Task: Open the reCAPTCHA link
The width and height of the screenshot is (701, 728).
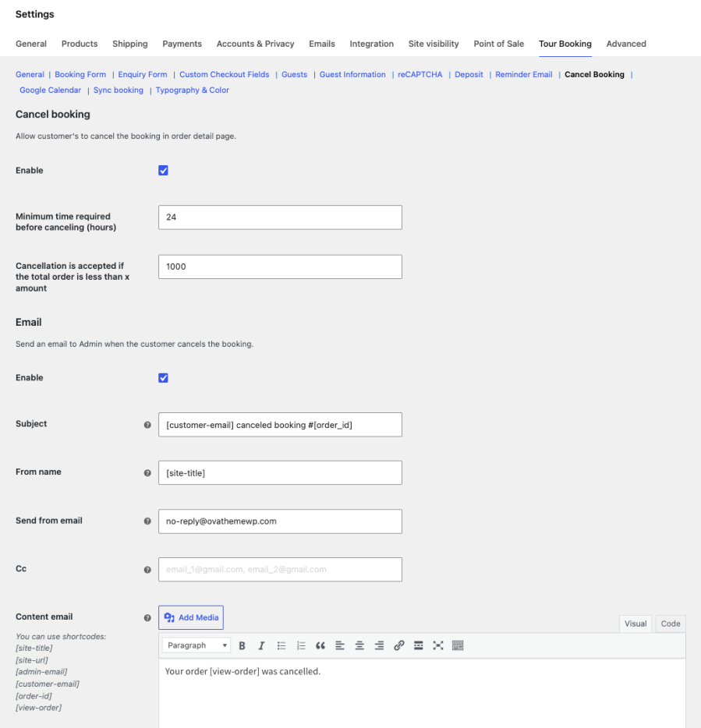Action: (x=420, y=74)
